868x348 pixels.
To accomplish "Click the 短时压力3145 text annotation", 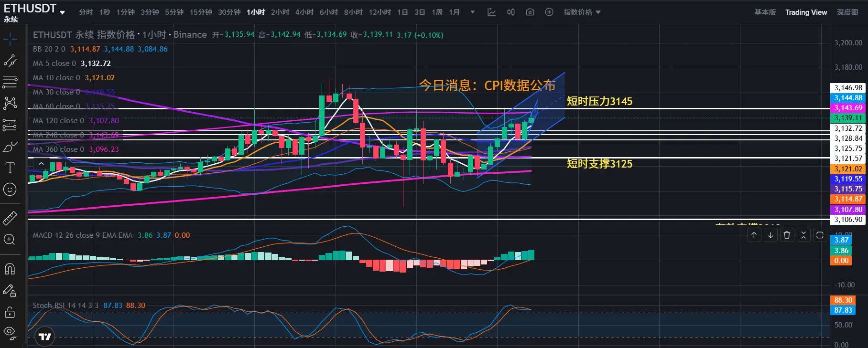I will (599, 101).
